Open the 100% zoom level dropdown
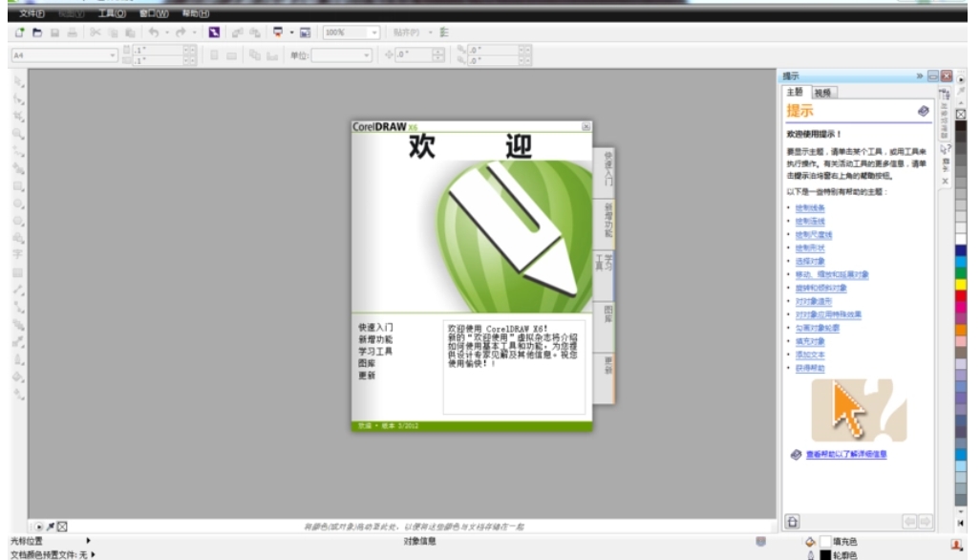The height and width of the screenshot is (560, 980). (x=374, y=32)
